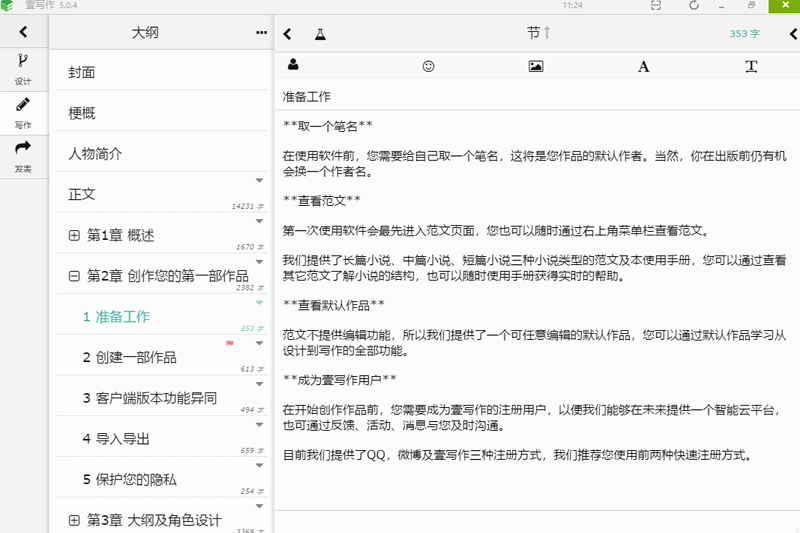Click the 壹写作 app logo

coord(7,5)
